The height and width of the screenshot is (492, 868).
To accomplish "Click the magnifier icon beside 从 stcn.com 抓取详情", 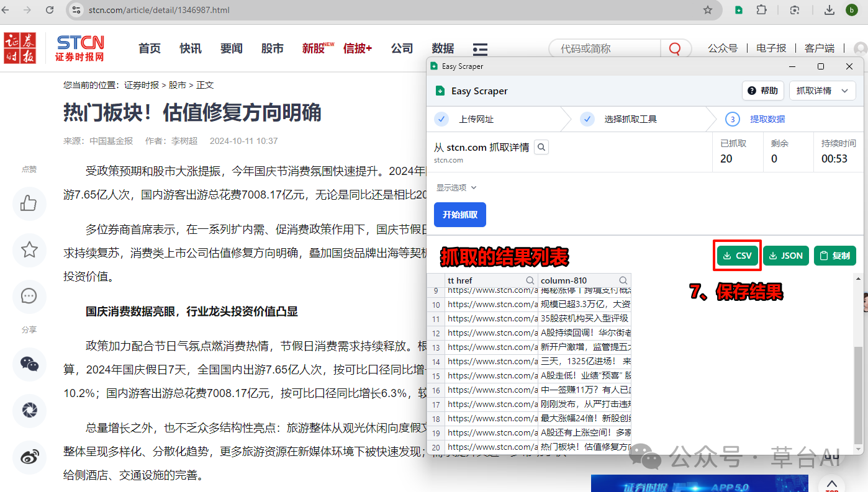I will point(541,147).
